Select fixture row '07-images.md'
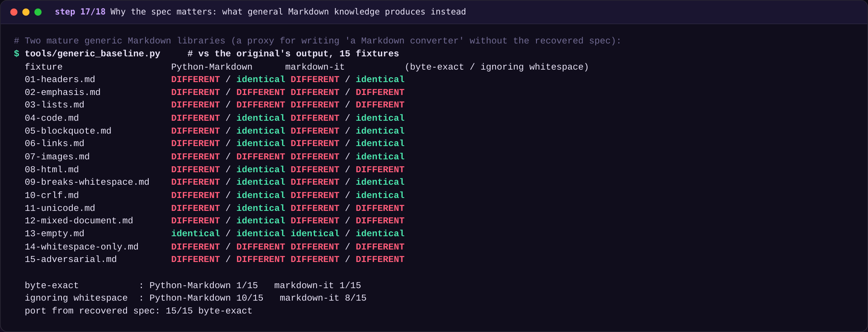The image size is (868, 332). [x=215, y=157]
